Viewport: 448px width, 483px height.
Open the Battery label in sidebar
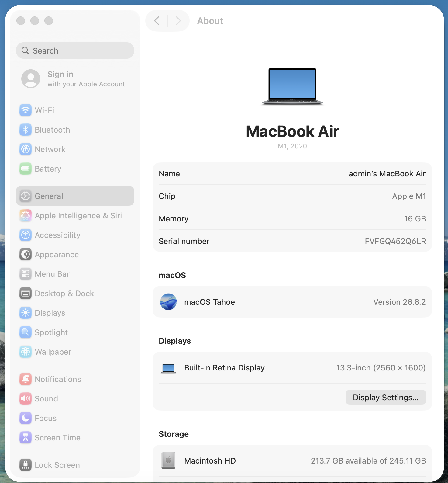[x=48, y=169]
